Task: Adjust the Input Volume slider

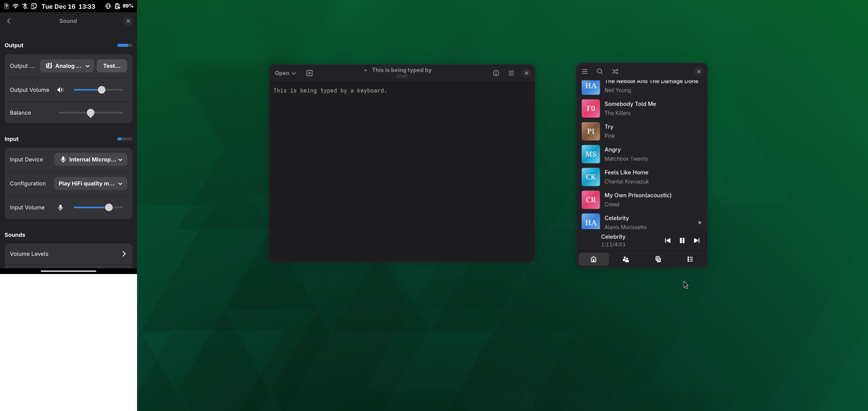Action: pos(98,208)
